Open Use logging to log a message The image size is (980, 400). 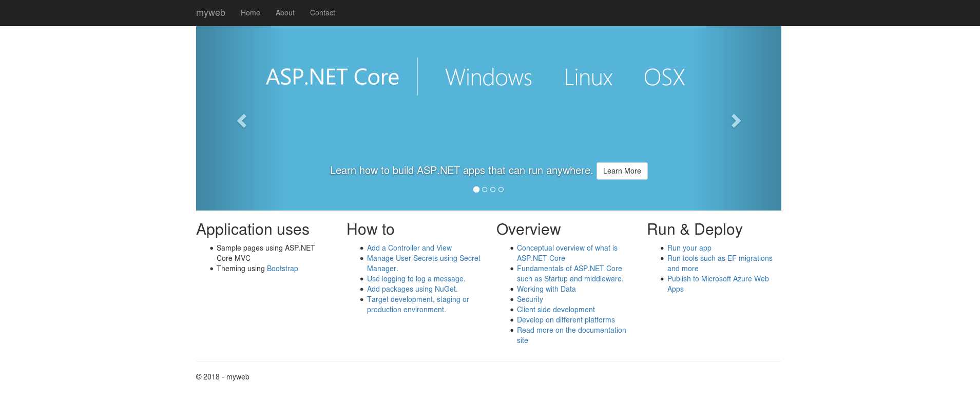coord(416,279)
